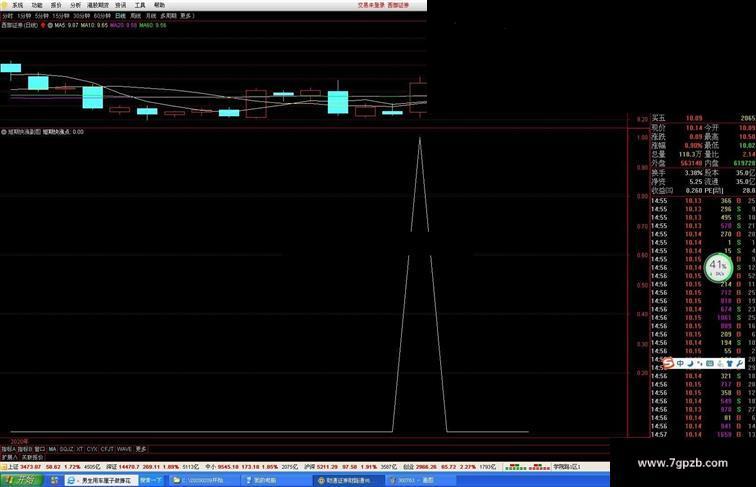Image resolution: width=756 pixels, height=487 pixels.
Task: Open 我的电脑 from the taskbar
Action: [276, 480]
